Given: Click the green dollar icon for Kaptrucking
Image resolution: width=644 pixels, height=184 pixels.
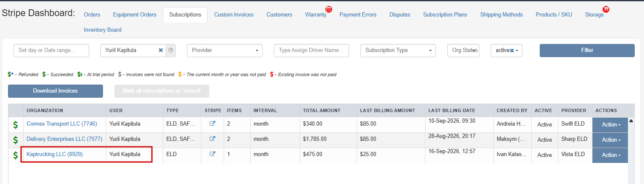Looking at the screenshot, I should coord(16,155).
